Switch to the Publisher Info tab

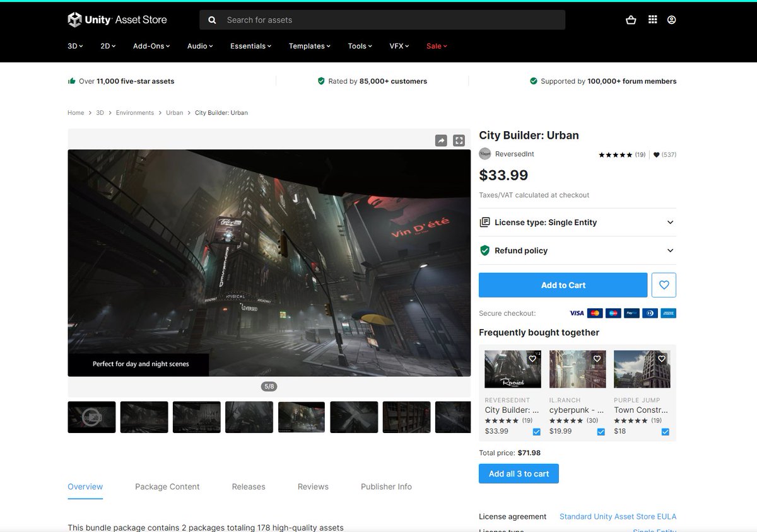tap(386, 487)
